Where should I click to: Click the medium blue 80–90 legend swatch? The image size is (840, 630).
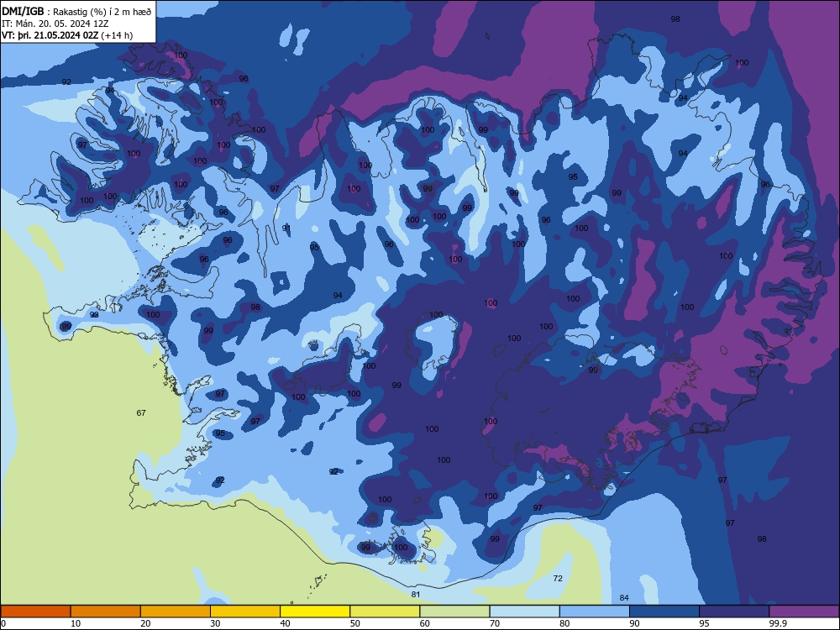pos(595,612)
